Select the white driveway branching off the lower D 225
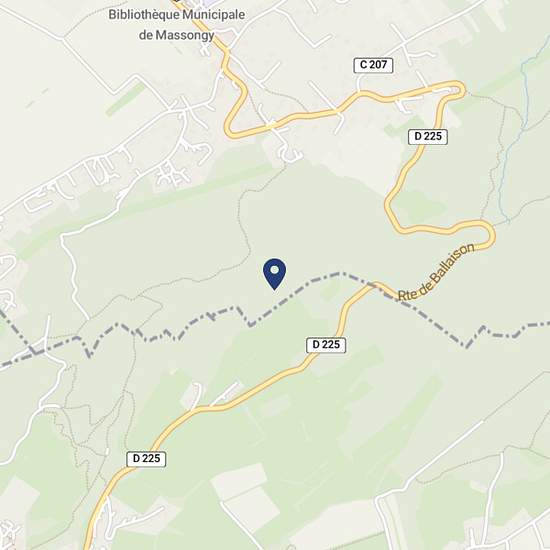Image resolution: width=550 pixels, height=550 pixels. (225, 394)
